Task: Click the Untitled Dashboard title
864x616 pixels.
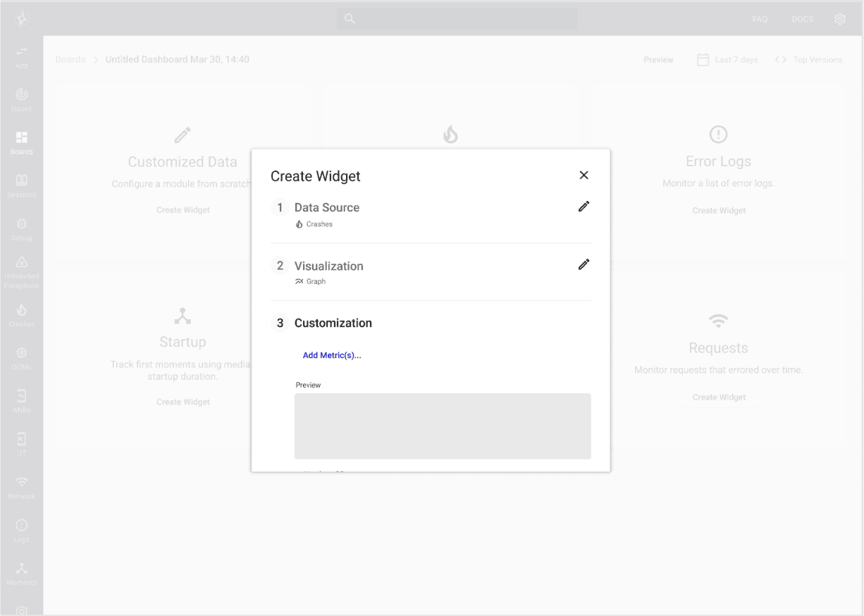Action: coord(178,59)
